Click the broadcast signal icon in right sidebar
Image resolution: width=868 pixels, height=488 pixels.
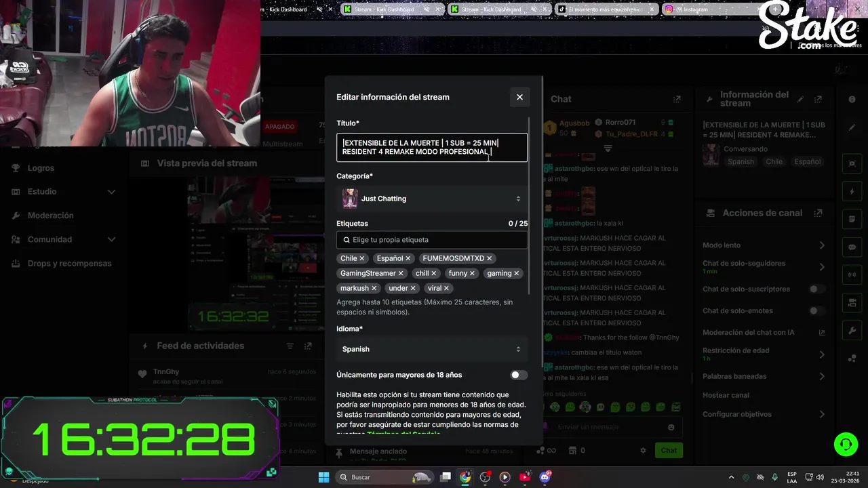click(x=852, y=275)
